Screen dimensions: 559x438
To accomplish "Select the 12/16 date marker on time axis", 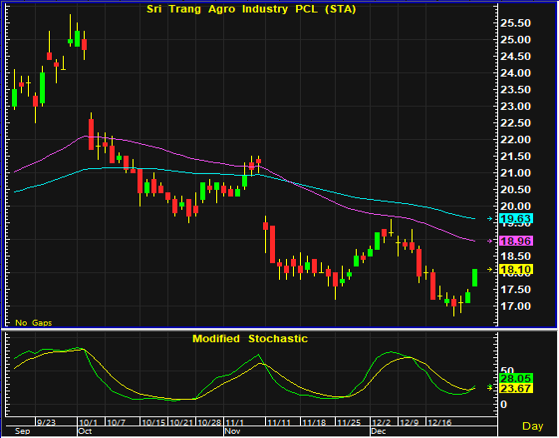I will (x=440, y=422).
